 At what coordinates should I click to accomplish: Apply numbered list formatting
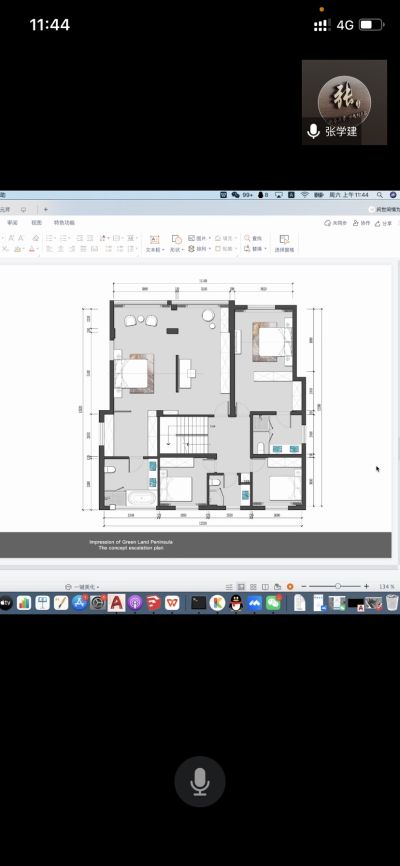[x=65, y=238]
